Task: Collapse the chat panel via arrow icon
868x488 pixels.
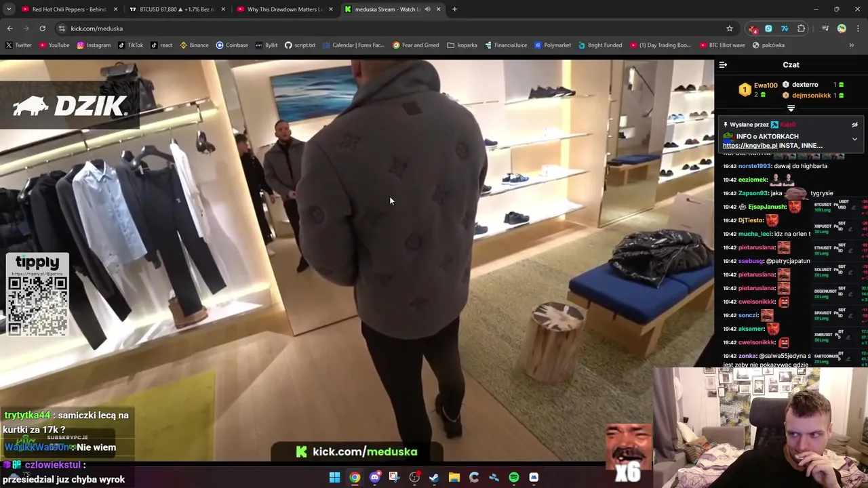Action: pyautogui.click(x=723, y=65)
